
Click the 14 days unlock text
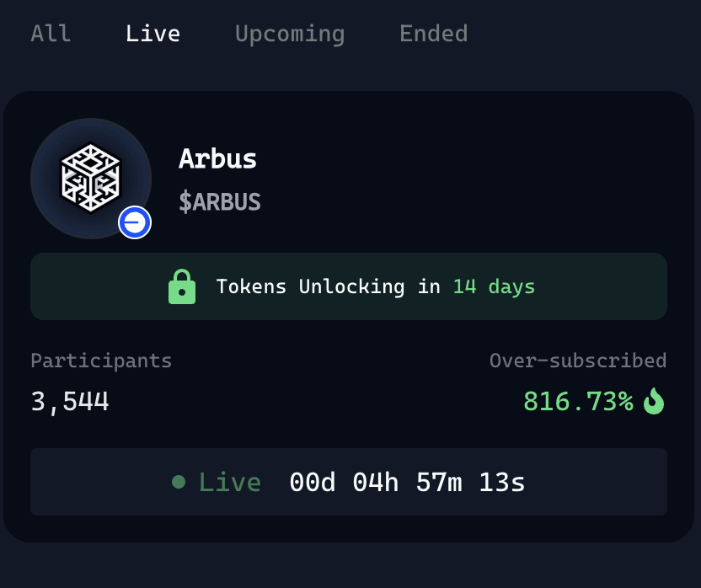pos(494,286)
